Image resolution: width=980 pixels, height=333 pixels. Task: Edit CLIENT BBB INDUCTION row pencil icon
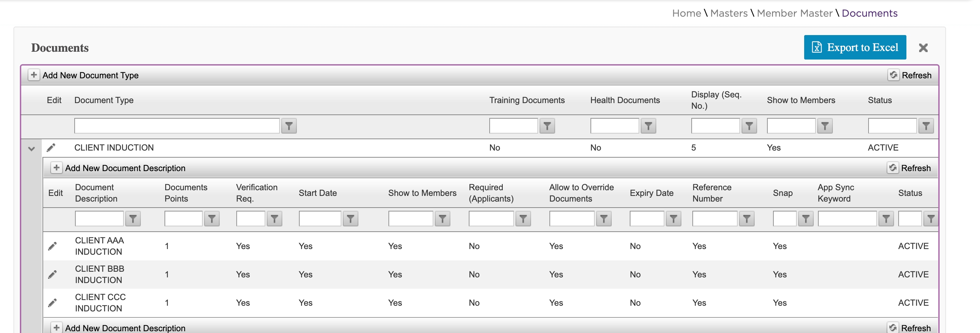(x=52, y=274)
